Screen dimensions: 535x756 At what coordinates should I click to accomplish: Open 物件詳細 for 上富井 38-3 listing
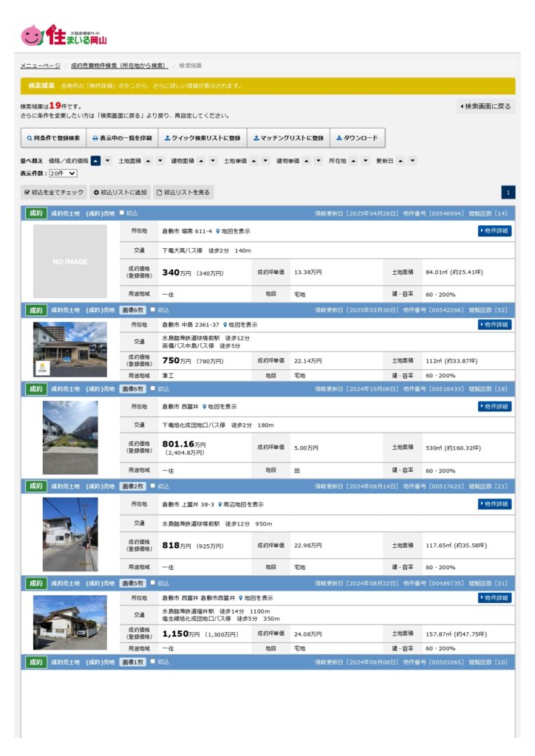494,504
